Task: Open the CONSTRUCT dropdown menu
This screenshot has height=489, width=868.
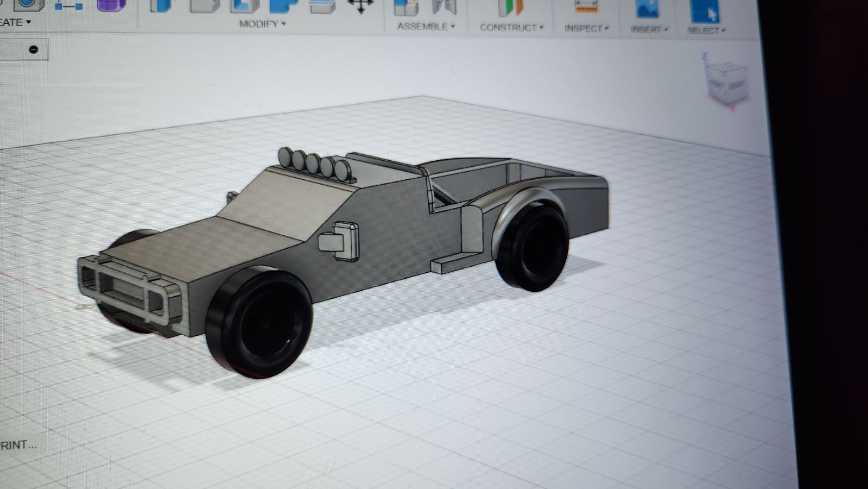Action: tap(511, 27)
